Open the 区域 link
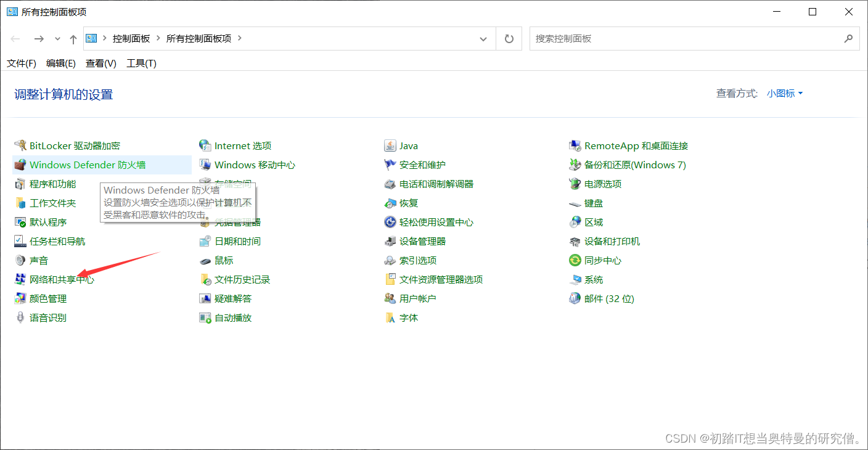This screenshot has width=868, height=450. [594, 223]
